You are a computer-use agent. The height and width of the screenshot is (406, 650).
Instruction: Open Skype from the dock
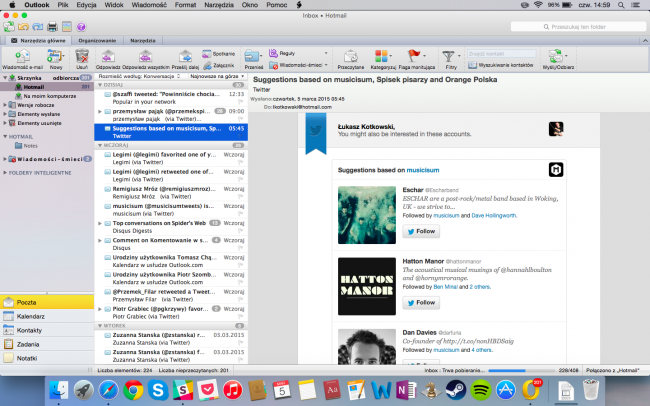[158, 390]
